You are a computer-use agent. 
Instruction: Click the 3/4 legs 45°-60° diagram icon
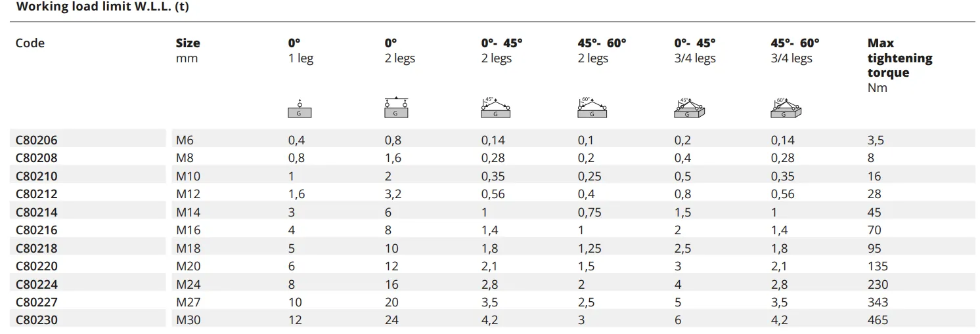786,108
